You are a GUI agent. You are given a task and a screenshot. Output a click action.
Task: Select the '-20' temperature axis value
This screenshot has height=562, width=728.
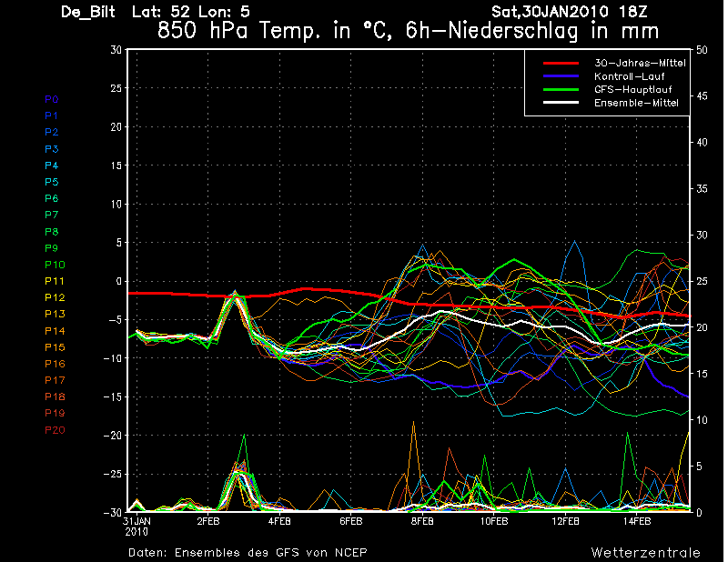113,436
